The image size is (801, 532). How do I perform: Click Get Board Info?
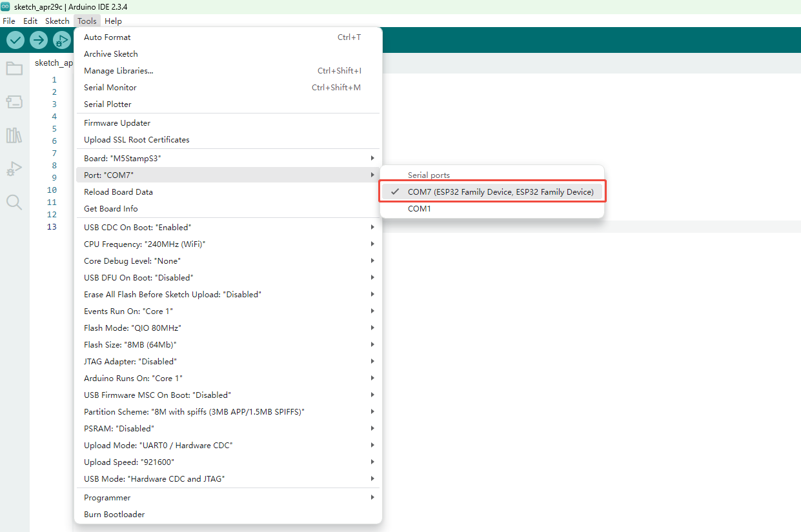(x=228, y=209)
